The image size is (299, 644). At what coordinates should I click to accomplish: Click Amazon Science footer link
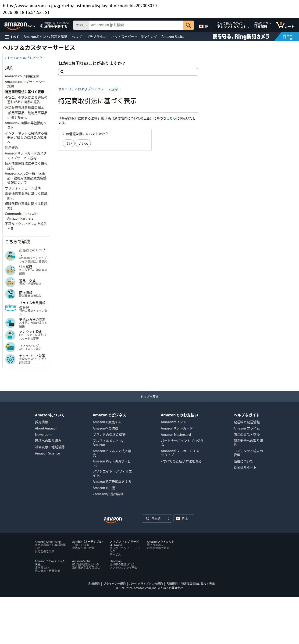(x=47, y=453)
